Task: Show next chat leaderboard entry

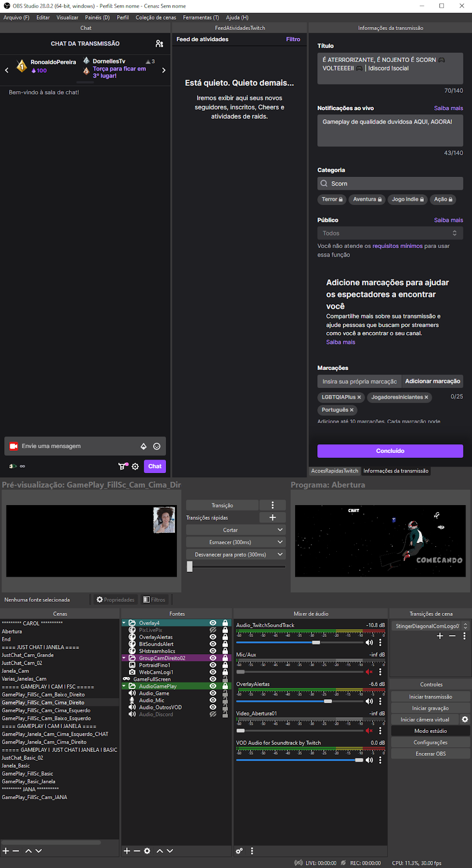Action: [x=164, y=70]
